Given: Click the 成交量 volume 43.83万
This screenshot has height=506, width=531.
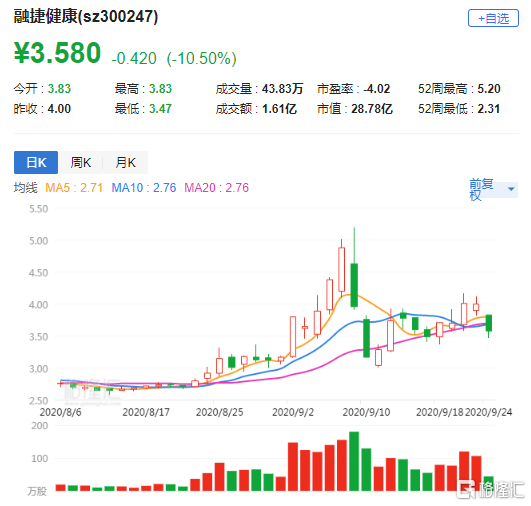Looking at the screenshot, I should pyautogui.click(x=282, y=89).
